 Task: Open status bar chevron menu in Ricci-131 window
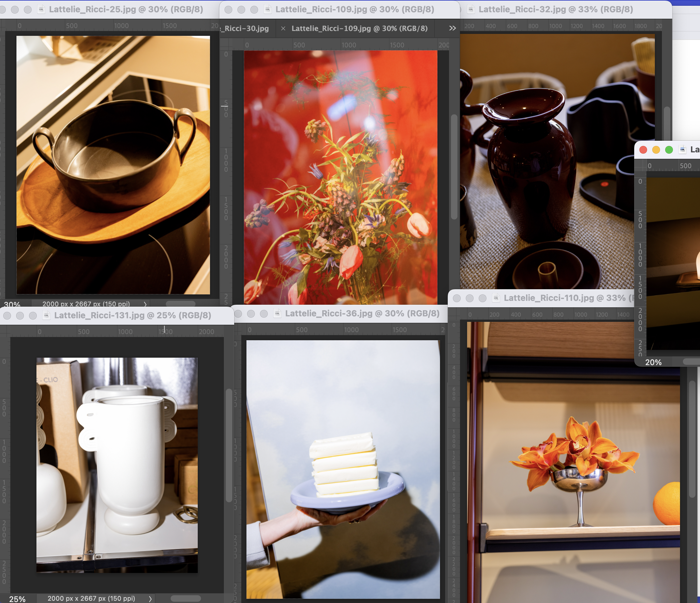pyautogui.click(x=150, y=598)
